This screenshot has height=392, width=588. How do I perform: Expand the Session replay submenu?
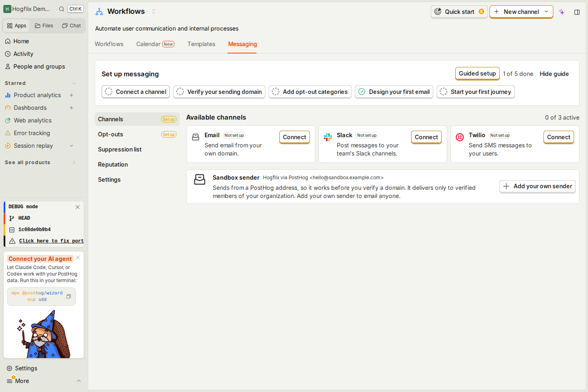coord(71,146)
